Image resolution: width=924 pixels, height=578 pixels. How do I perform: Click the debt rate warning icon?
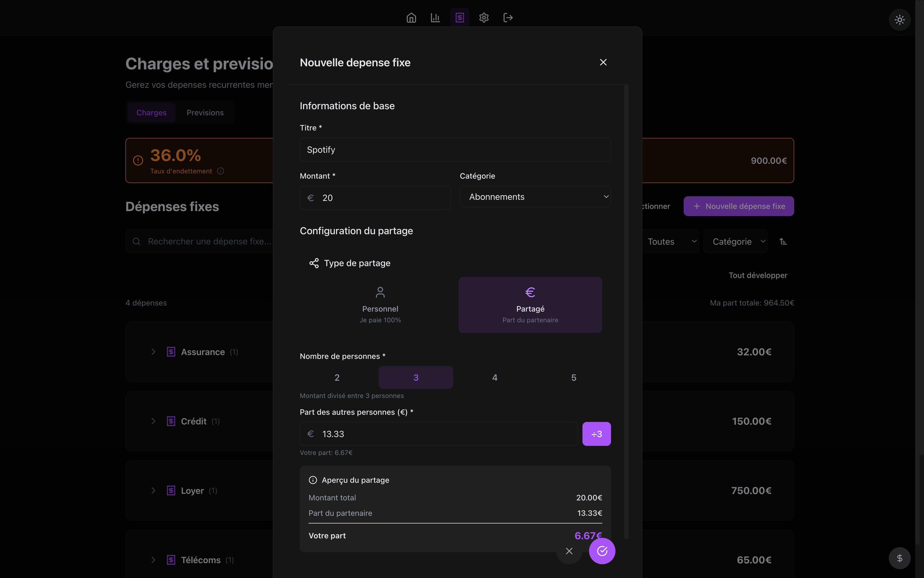[138, 160]
